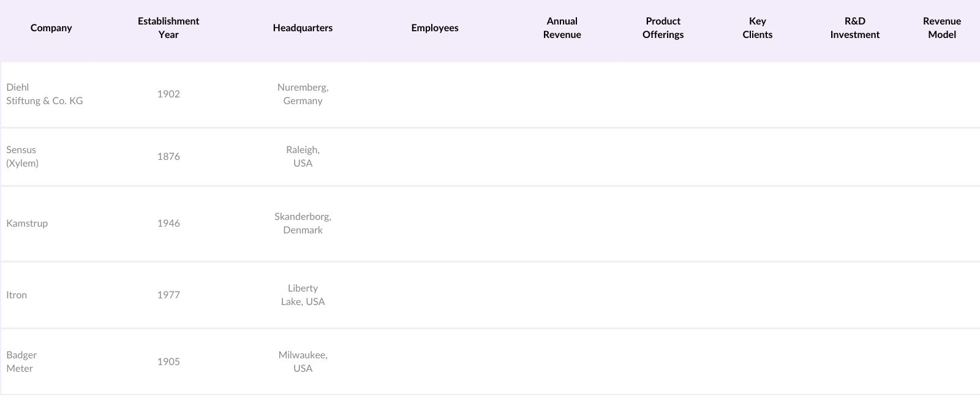The width and height of the screenshot is (980, 400).
Task: Select the Product Offerings column header
Action: 663,28
